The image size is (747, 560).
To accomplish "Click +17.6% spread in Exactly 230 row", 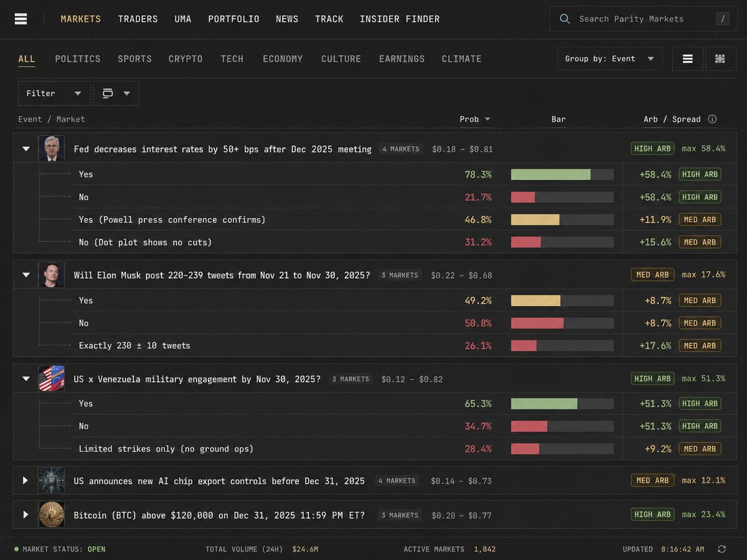I will point(655,345).
